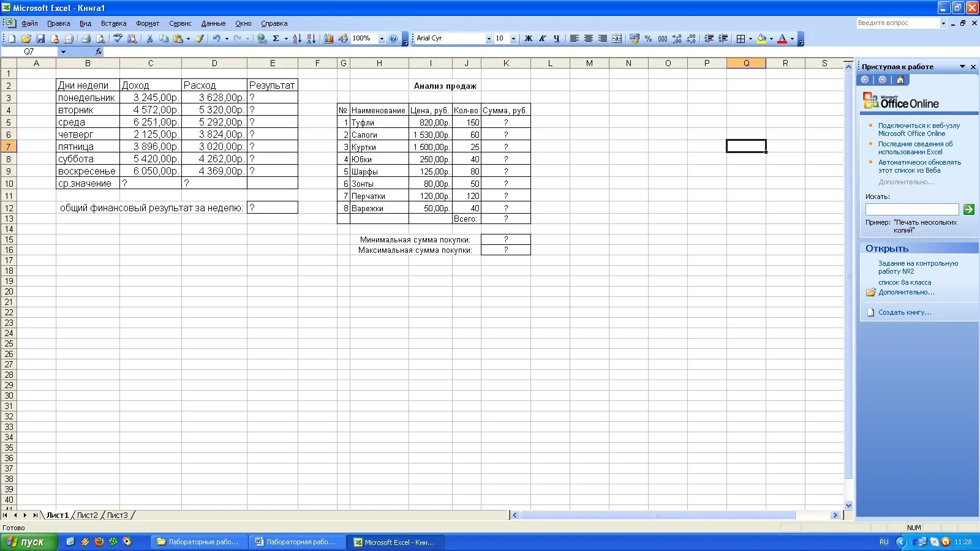This screenshot has height=551, width=980.
Task: Expand the font size dropdown
Action: coord(513,39)
